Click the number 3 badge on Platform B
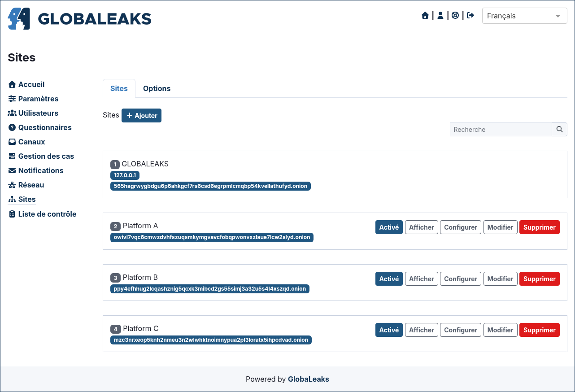Screen dimensions: 575x392 116,278
